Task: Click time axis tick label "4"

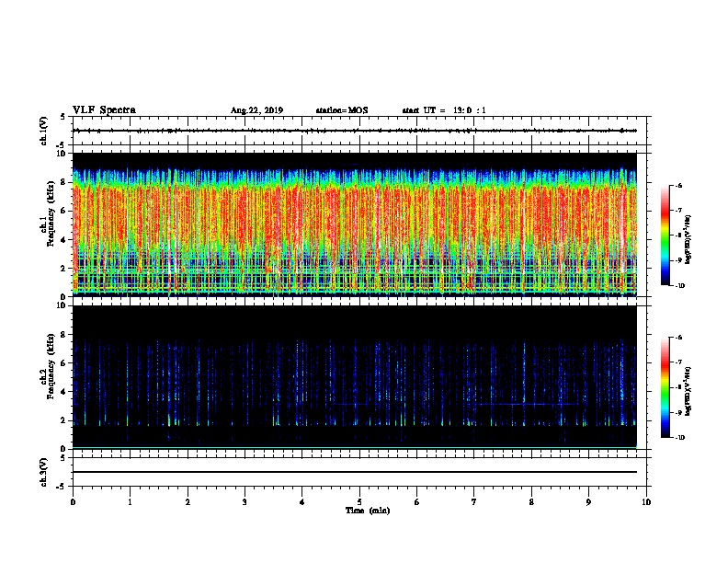Action: pos(302,502)
